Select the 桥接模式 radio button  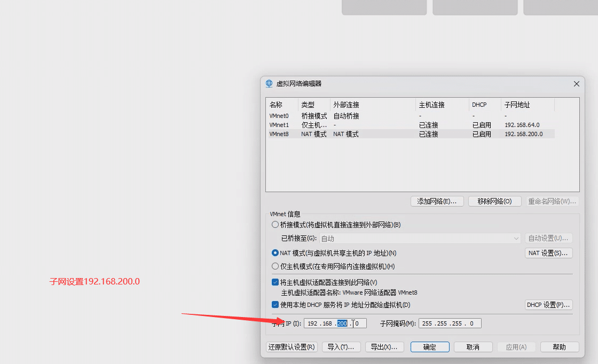pyautogui.click(x=276, y=225)
